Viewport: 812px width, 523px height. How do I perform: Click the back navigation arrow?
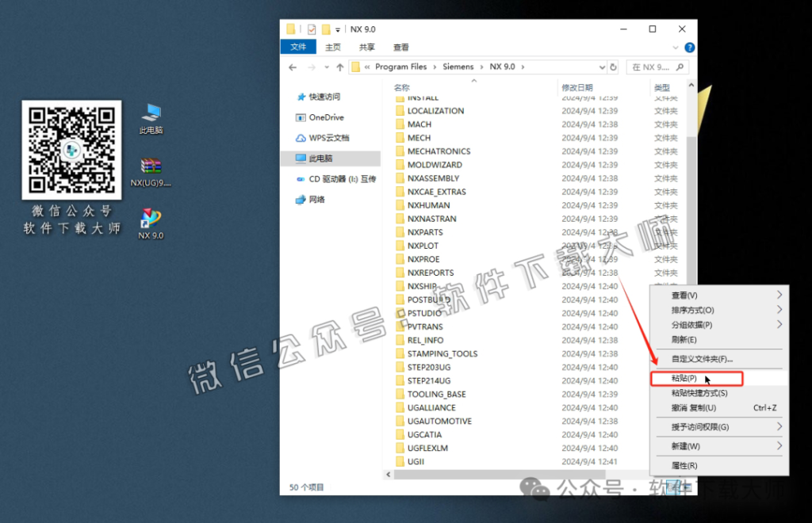pos(292,67)
